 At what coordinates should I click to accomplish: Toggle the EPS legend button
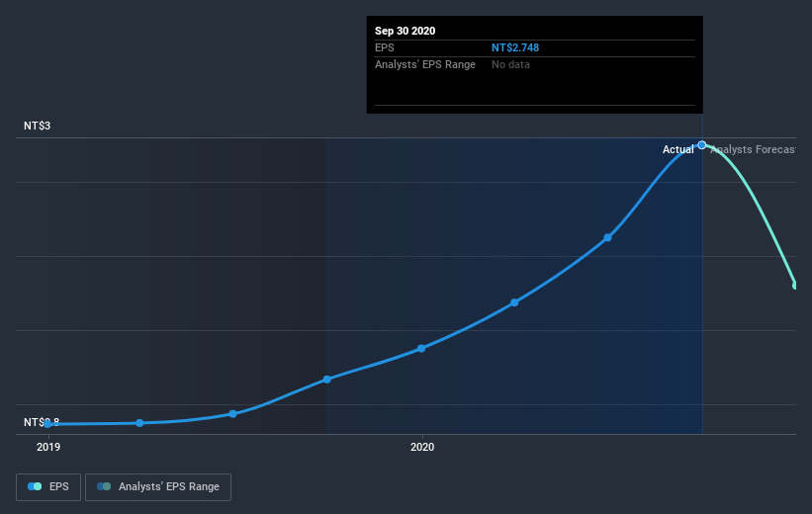point(48,486)
